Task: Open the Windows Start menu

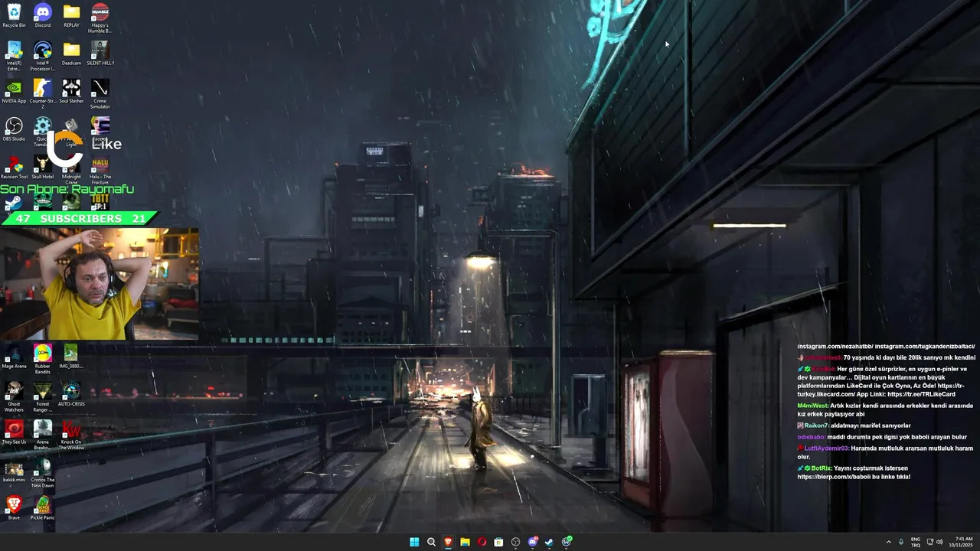Action: [x=414, y=542]
